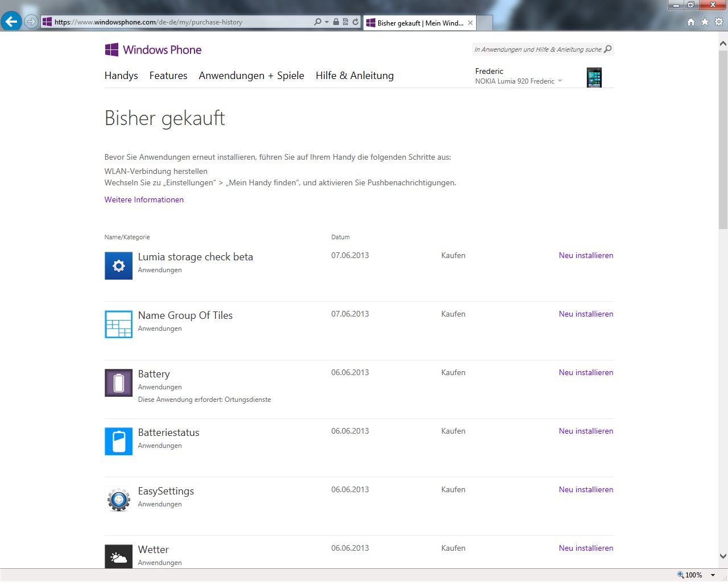Screen dimensions: 728x582
Task: Expand the NOKIA Lumia 920 Frederic dropdown
Action: pyautogui.click(x=560, y=81)
